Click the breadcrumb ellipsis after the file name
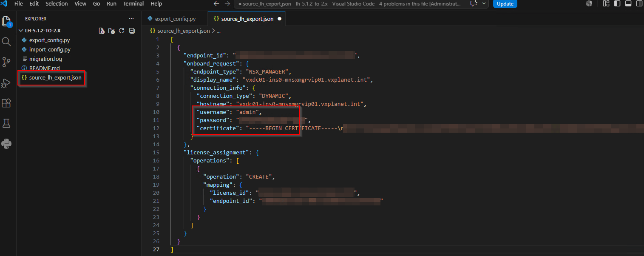Image resolution: width=644 pixels, height=256 pixels. pyautogui.click(x=218, y=31)
